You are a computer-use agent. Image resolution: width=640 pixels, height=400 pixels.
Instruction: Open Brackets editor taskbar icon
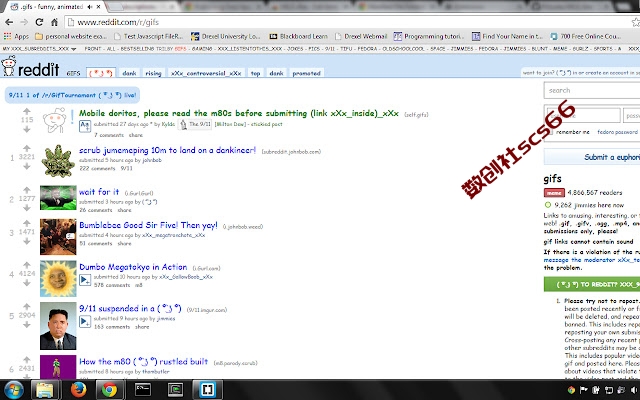[x=207, y=390]
